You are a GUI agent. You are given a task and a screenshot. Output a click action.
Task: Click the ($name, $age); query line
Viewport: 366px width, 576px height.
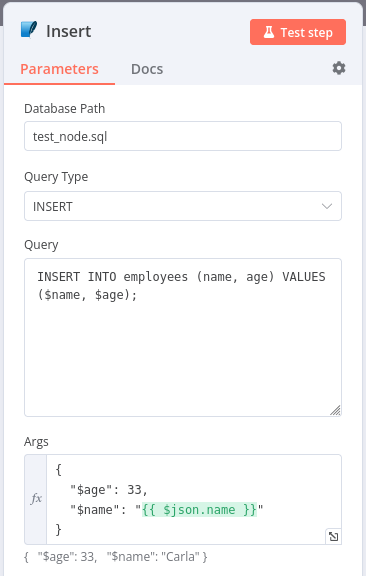tap(87, 295)
